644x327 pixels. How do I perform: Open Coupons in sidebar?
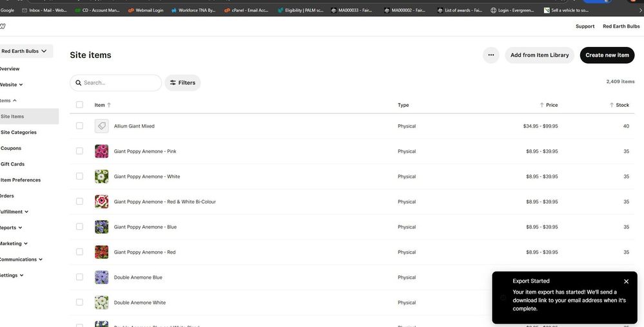(11, 149)
